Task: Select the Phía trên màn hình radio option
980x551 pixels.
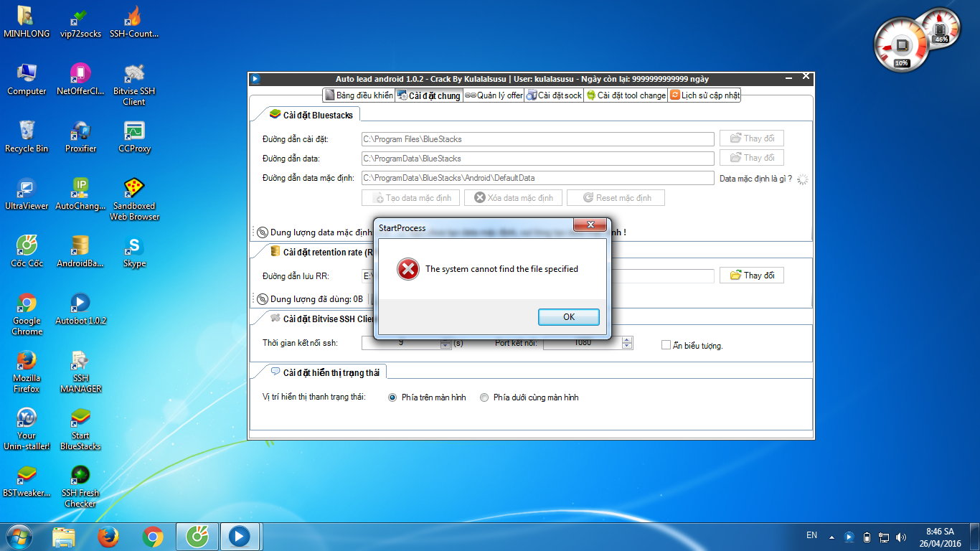Action: (x=392, y=397)
